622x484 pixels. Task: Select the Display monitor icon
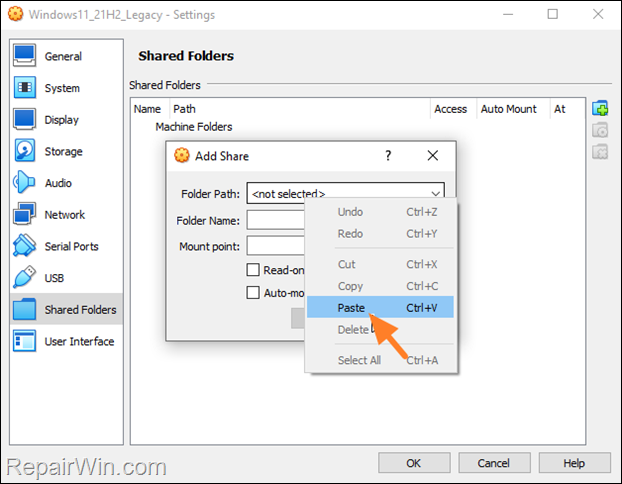coord(24,119)
